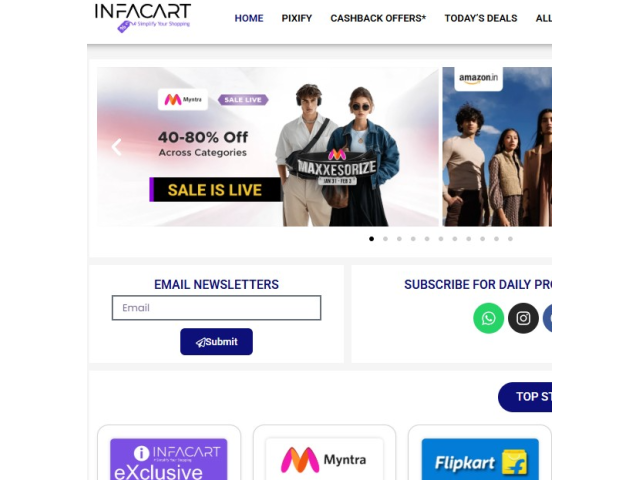Viewport: 640px width, 480px height.
Task: Click the TOP ST... button
Action: coord(525,397)
